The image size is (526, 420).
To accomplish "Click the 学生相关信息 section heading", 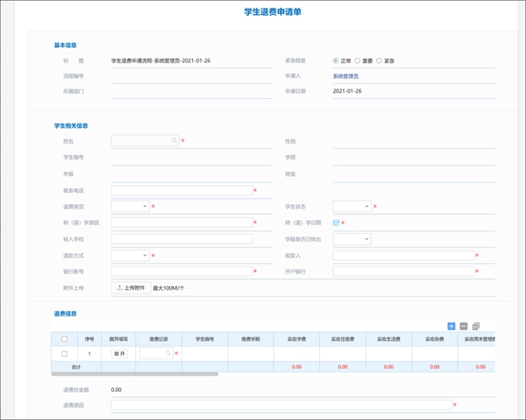I will tap(71, 125).
